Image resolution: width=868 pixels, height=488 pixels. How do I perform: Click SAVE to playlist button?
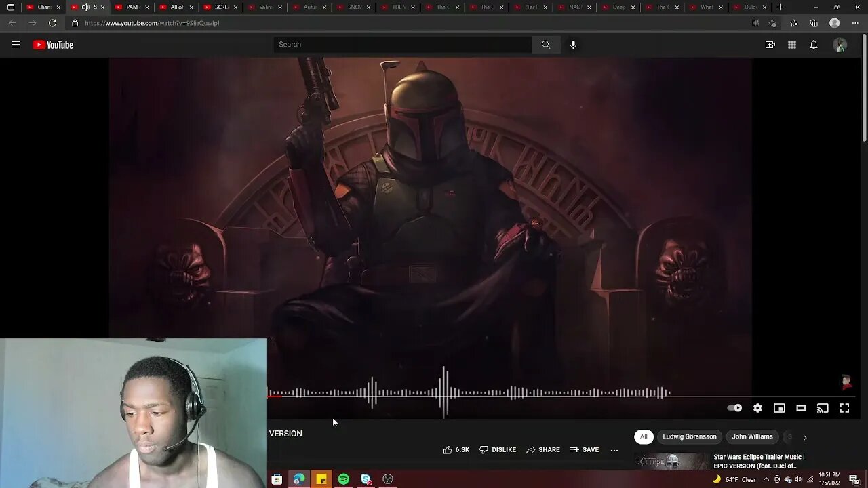[585, 450]
